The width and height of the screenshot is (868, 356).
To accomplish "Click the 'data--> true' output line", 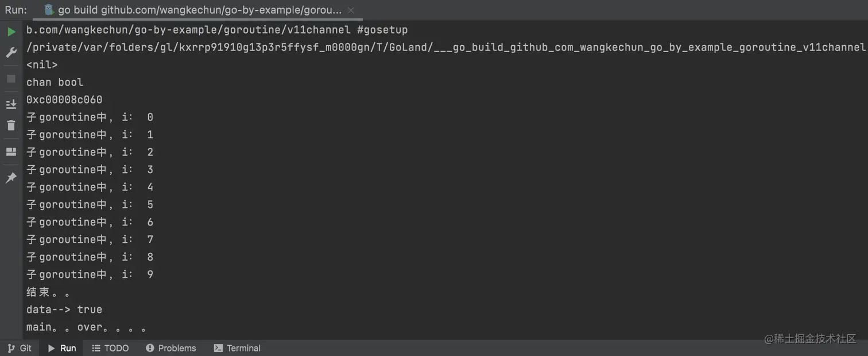I will [64, 310].
